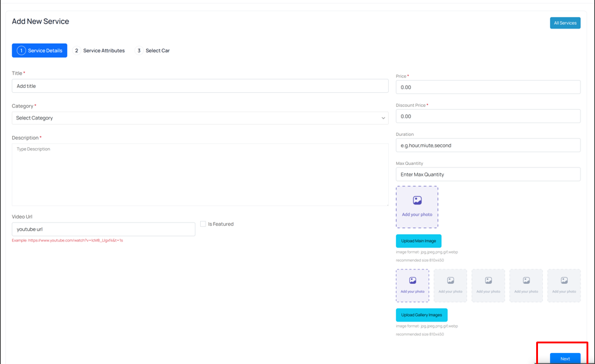Click the main Add your photo placeholder
595x364 pixels.
click(417, 207)
